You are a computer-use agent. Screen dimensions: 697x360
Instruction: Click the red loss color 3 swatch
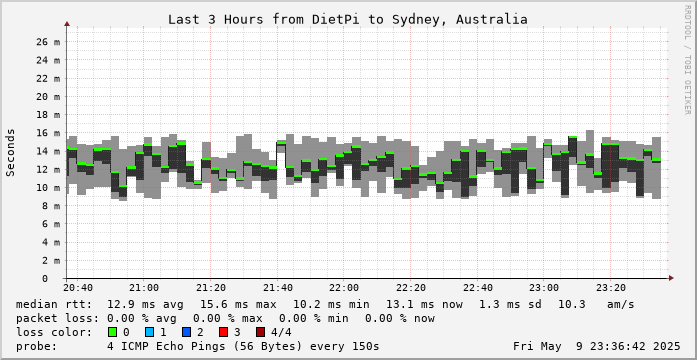point(224,332)
